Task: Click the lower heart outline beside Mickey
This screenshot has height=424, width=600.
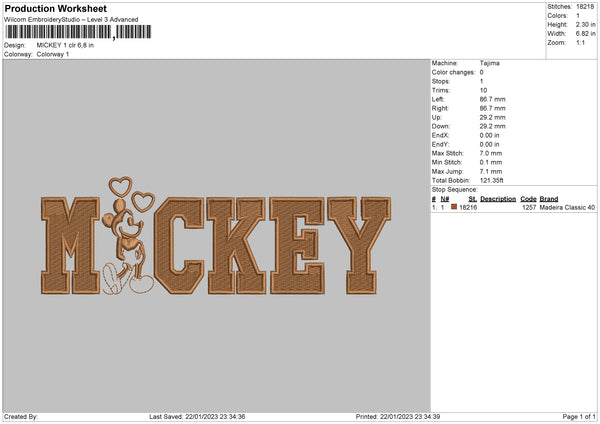Action: point(143,202)
